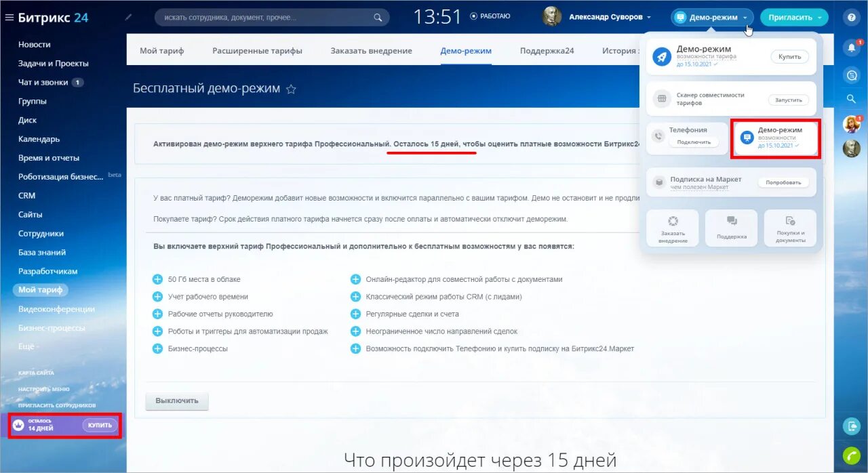This screenshot has height=473, width=868.
Task: Open Заказать внедрение tile
Action: click(x=673, y=228)
